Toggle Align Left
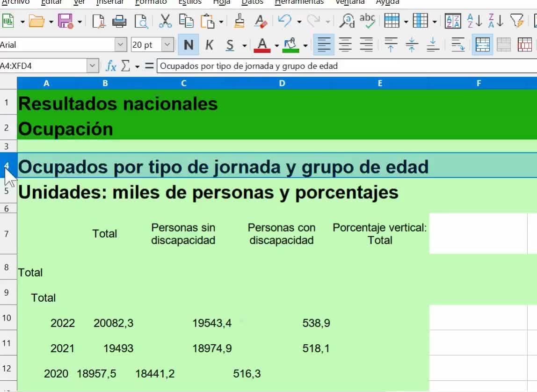 324,45
